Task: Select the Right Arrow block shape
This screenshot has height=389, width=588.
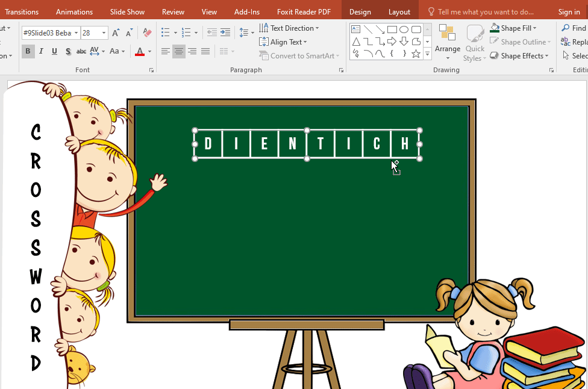Action: pyautogui.click(x=392, y=41)
